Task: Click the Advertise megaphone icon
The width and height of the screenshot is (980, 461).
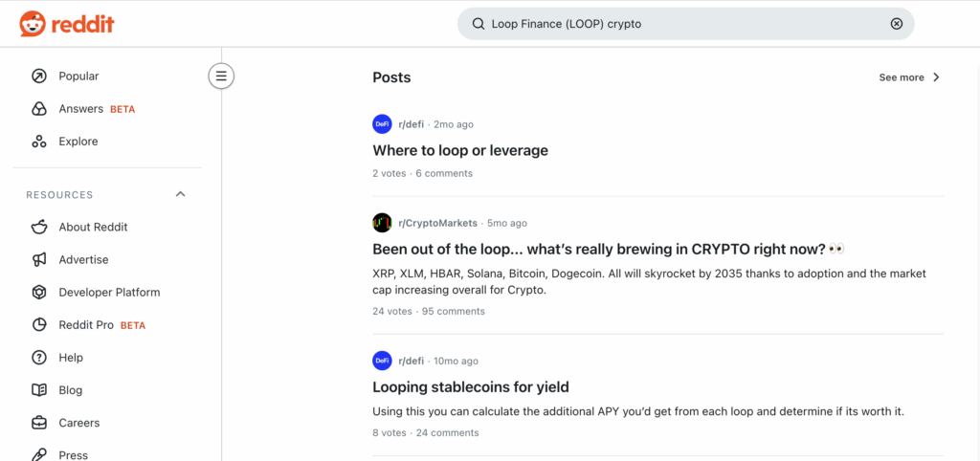Action: coord(39,259)
